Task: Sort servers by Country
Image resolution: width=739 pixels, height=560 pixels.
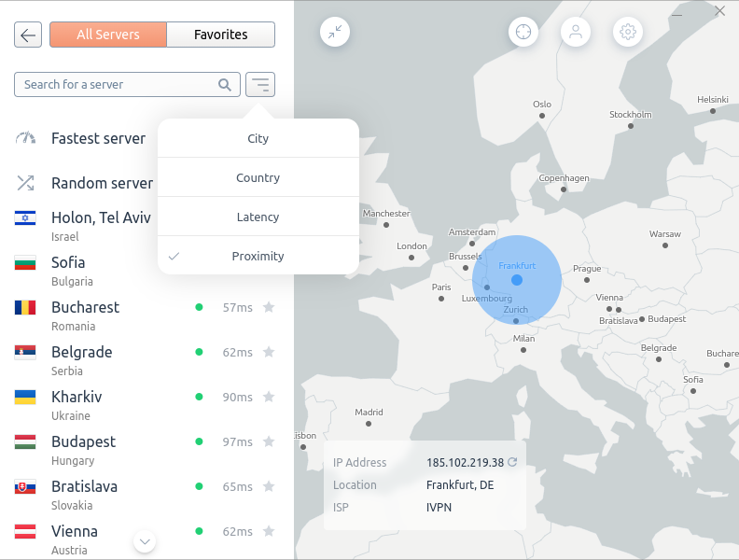Action: (x=258, y=177)
